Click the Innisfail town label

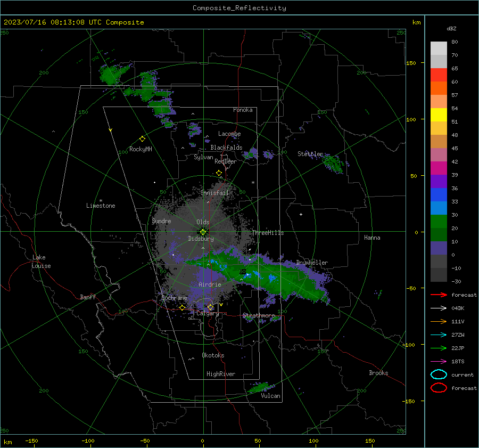(x=214, y=193)
